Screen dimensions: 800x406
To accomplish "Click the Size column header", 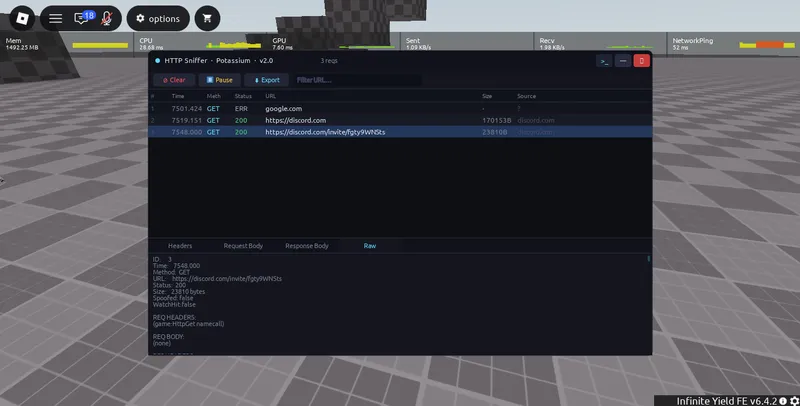I will point(487,96).
